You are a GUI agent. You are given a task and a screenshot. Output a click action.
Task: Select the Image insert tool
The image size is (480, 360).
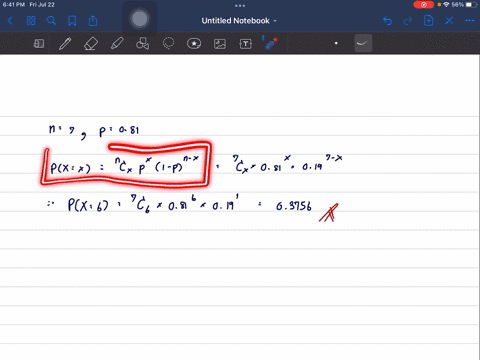[x=220, y=44]
